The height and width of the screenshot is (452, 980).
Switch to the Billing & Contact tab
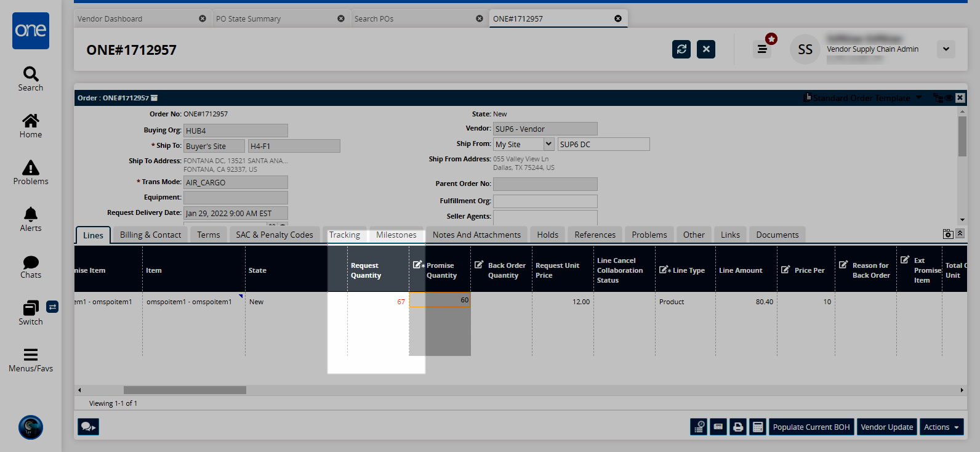click(x=150, y=235)
